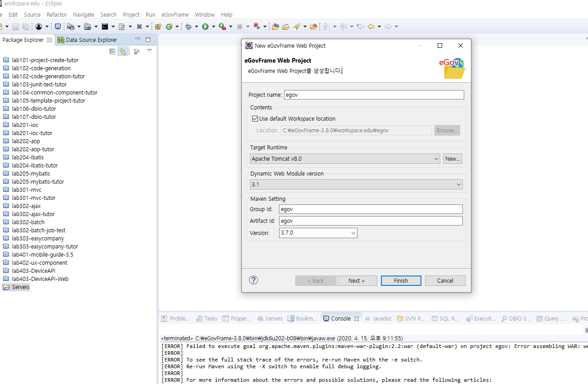Click in the Artifact Id field

[371, 221]
